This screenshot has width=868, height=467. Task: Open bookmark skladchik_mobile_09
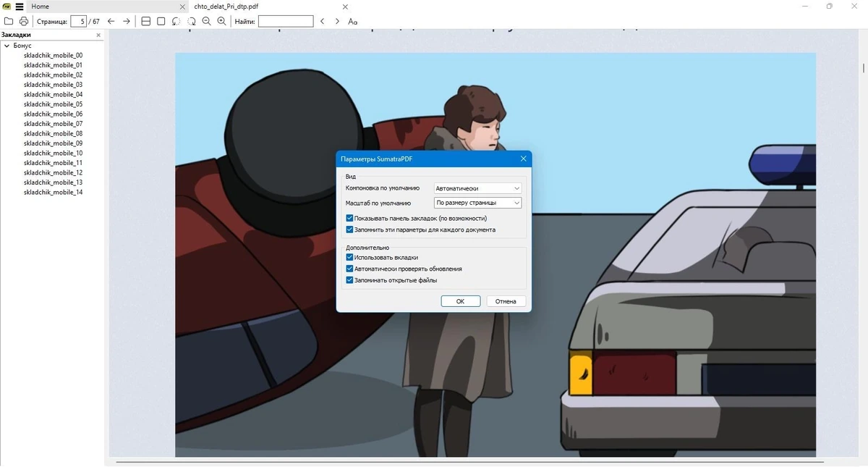(53, 143)
